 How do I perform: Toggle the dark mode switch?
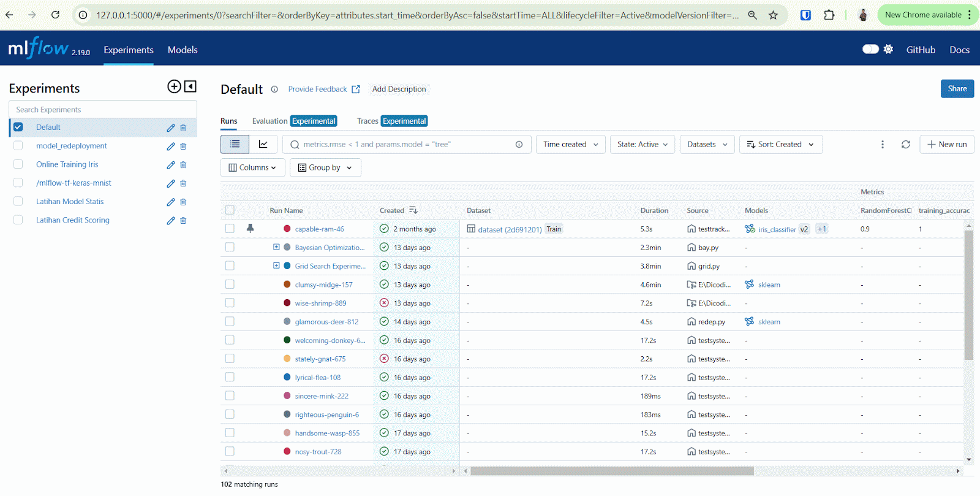click(870, 49)
